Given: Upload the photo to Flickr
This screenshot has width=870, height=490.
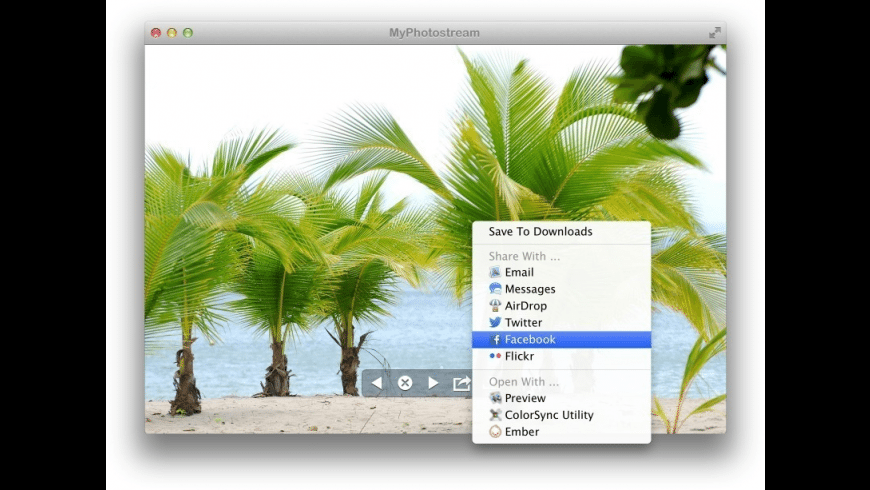Looking at the screenshot, I should click(561, 356).
